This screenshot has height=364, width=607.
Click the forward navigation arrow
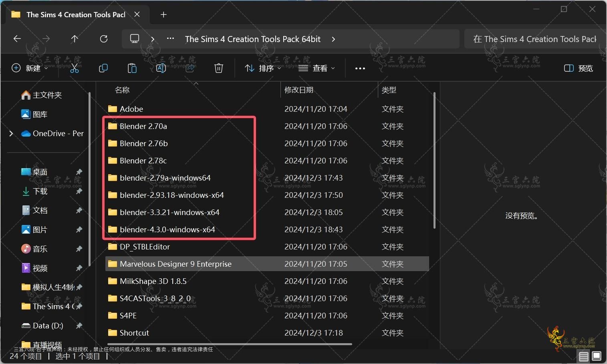pos(46,39)
